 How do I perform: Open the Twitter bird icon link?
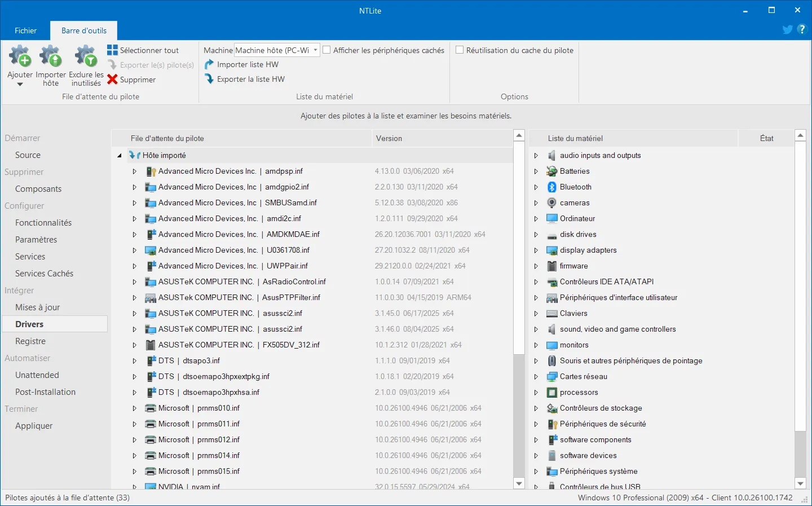pyautogui.click(x=788, y=30)
